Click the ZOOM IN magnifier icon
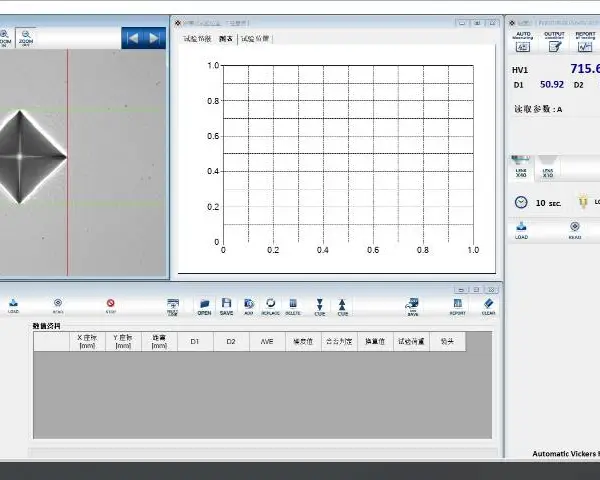600x480 pixels. coord(5,38)
